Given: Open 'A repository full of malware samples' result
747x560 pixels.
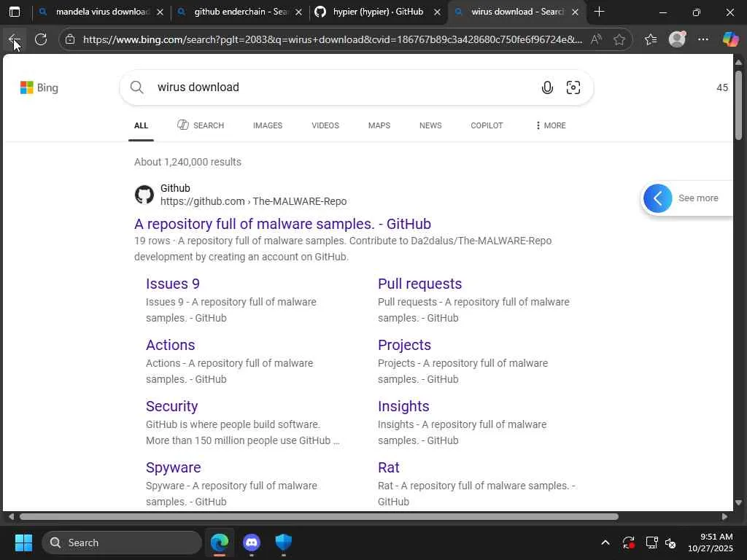Looking at the screenshot, I should 282,224.
